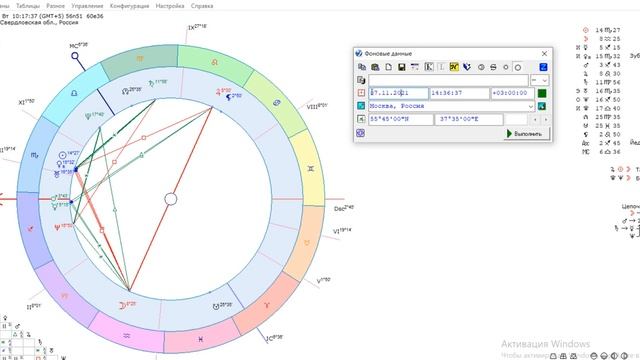Click the time zone field +03:00:00
Screen dimensions: 640x360
click(512, 93)
